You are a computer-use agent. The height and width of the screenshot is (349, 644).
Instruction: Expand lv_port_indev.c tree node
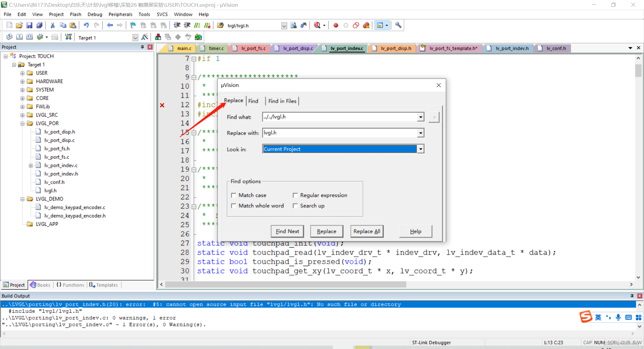coord(31,165)
